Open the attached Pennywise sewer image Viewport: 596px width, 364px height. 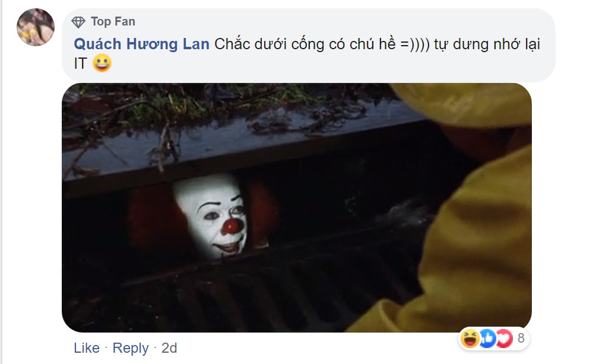296,207
